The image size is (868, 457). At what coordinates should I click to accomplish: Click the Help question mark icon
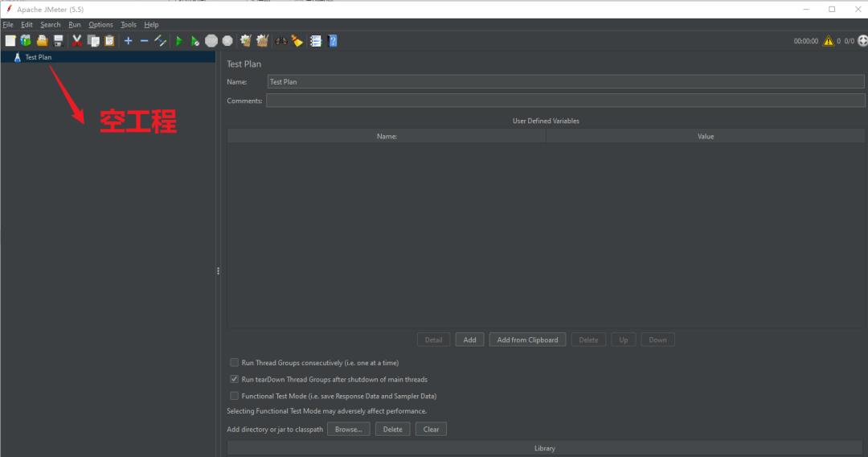[x=333, y=41]
